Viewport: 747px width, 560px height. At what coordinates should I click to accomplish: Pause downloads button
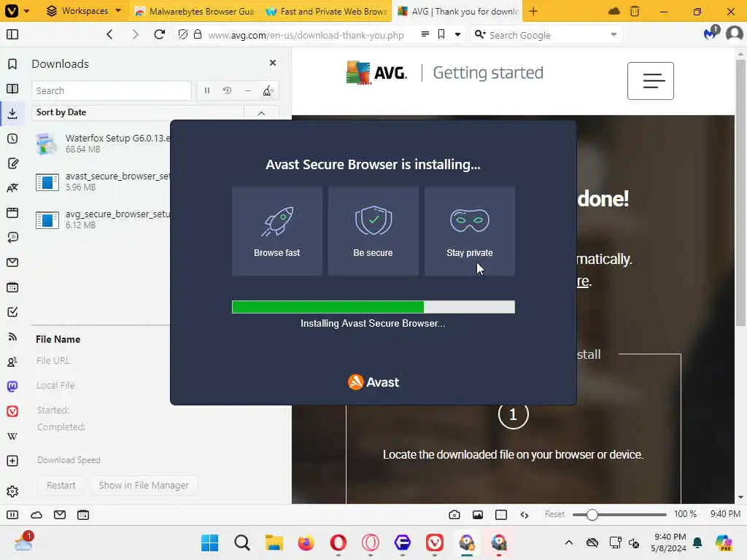(206, 90)
